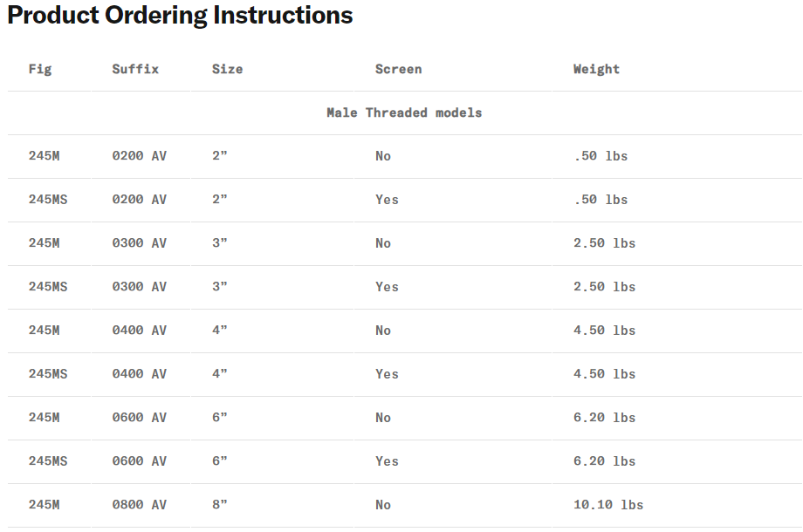Click the 3” size in 245MS row
This screenshot has width=803, height=532.
click(x=219, y=287)
